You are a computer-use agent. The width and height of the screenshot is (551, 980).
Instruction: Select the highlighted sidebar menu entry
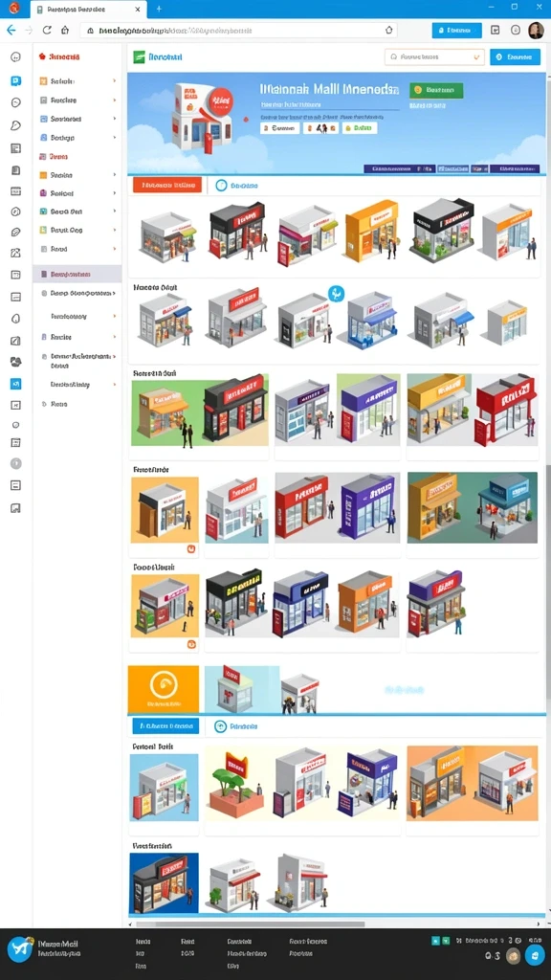(77, 274)
